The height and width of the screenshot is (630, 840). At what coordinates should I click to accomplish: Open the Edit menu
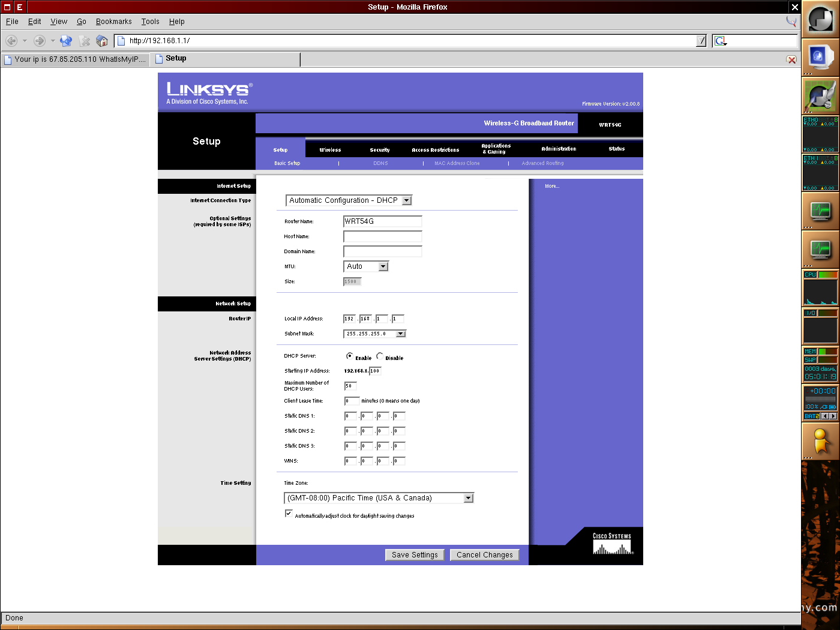coord(35,22)
